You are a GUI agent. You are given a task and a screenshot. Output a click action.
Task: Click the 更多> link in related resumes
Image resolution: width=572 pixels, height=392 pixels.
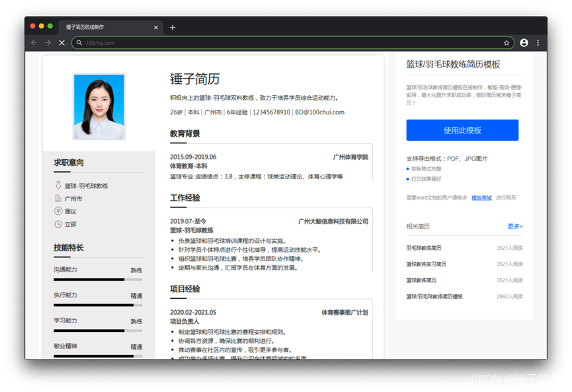(x=514, y=226)
